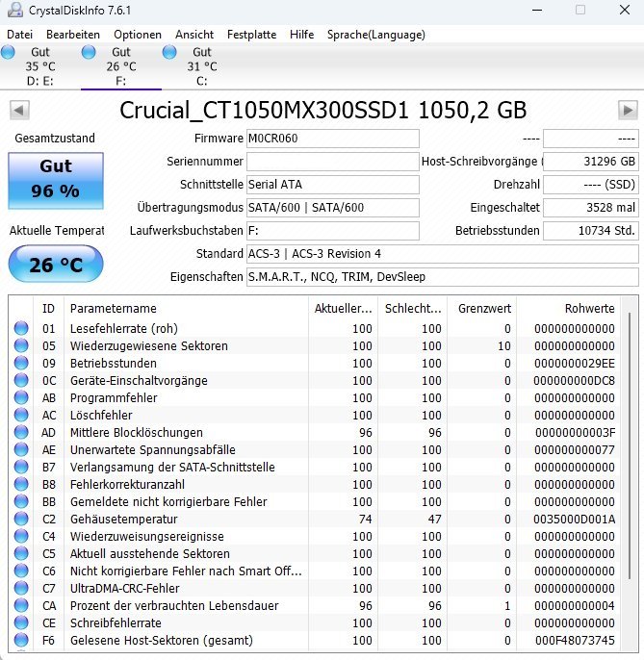Click status orb for Gelesene Host-Sektoren row
Image resolution: width=644 pixels, height=660 pixels.
[21, 640]
